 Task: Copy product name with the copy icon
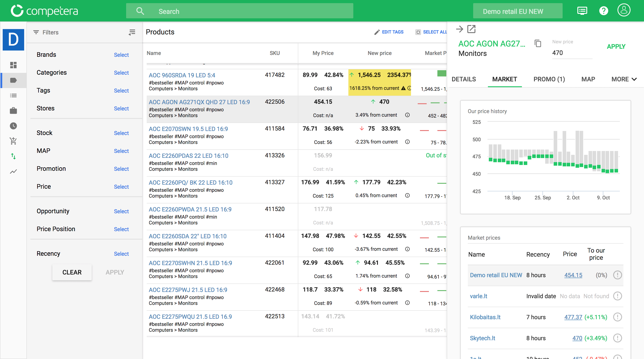pyautogui.click(x=538, y=44)
